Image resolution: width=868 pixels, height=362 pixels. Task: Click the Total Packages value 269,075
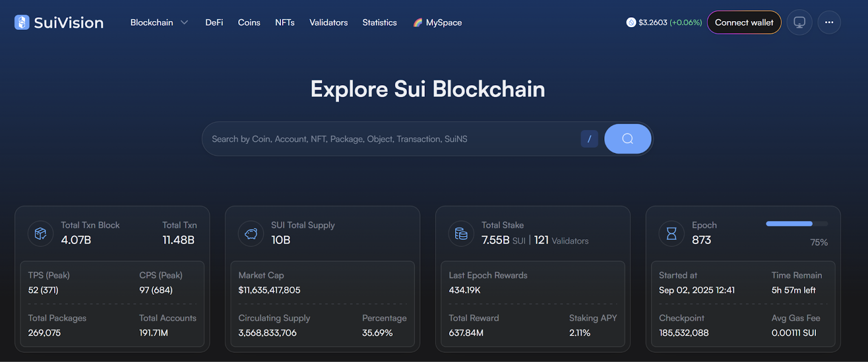pos(44,333)
